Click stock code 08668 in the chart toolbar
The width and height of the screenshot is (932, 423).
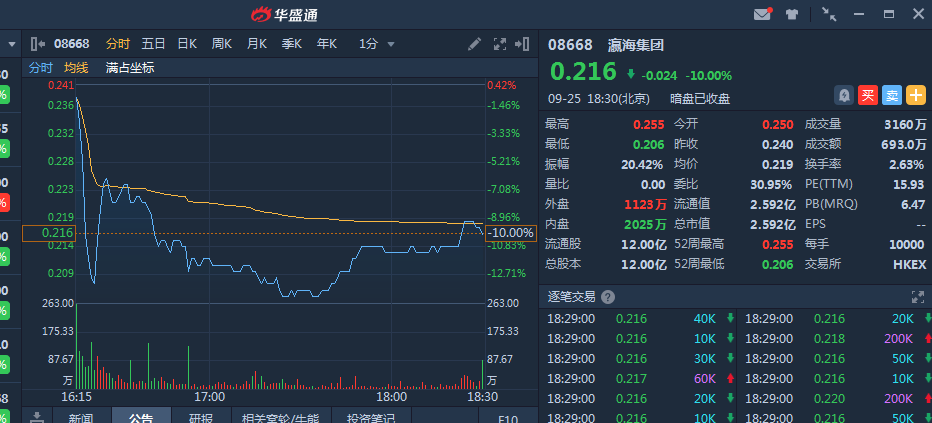pos(71,44)
